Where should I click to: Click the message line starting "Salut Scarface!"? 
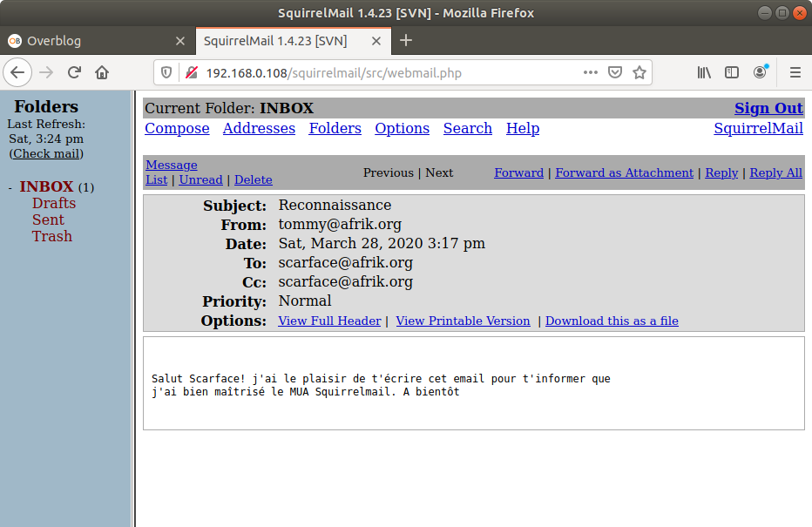(x=381, y=378)
